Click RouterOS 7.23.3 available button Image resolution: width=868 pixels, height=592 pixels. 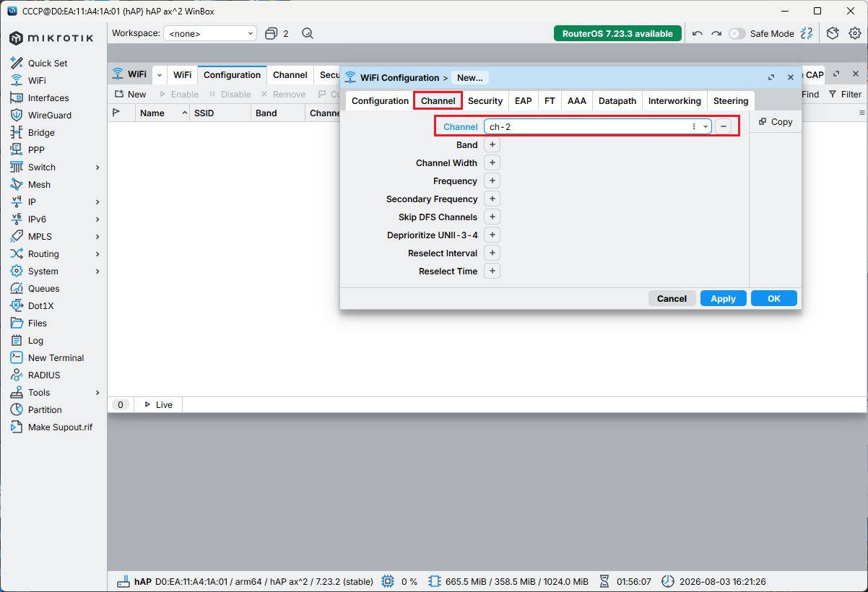[617, 33]
